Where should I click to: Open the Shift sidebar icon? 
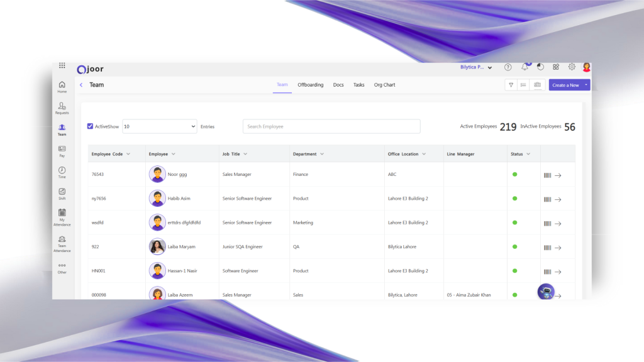62,194
